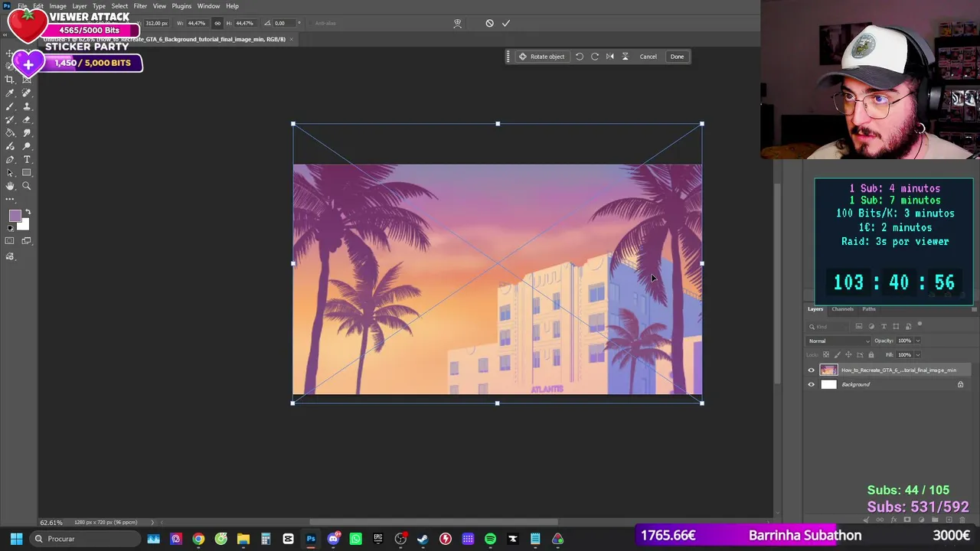The width and height of the screenshot is (980, 551).
Task: Toggle the pixel layer filter
Action: [x=859, y=327]
